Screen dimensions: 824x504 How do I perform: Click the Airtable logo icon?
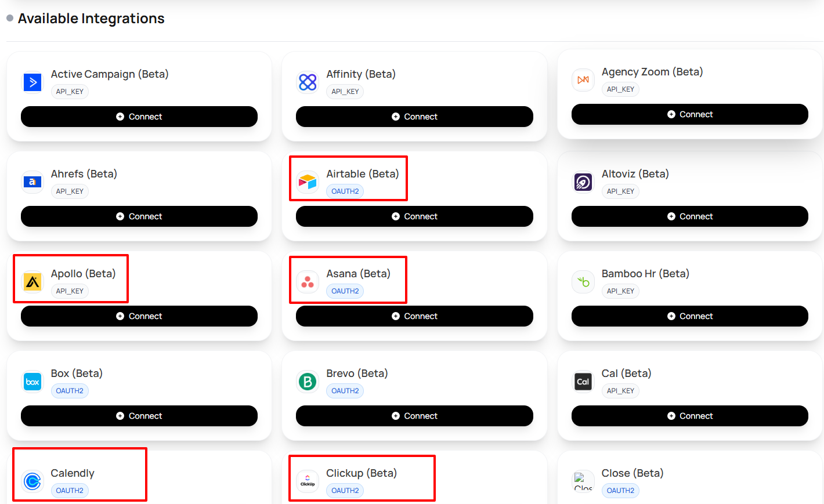[308, 182]
